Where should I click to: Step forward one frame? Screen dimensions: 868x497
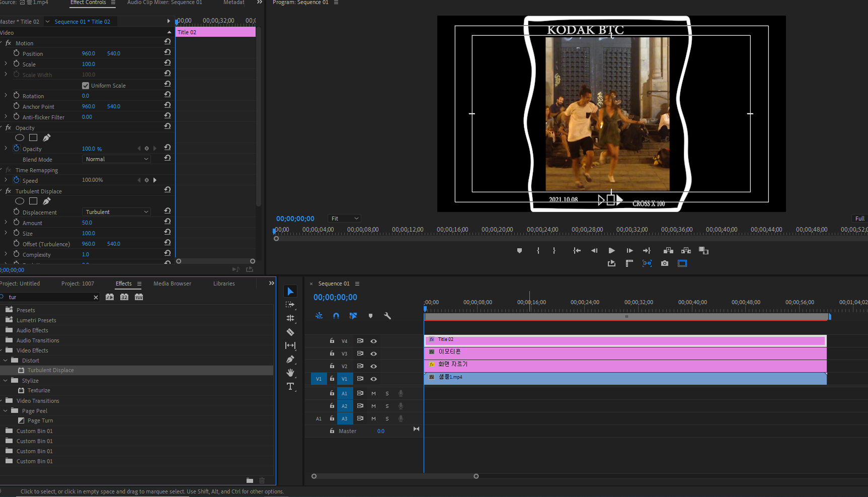click(x=629, y=250)
